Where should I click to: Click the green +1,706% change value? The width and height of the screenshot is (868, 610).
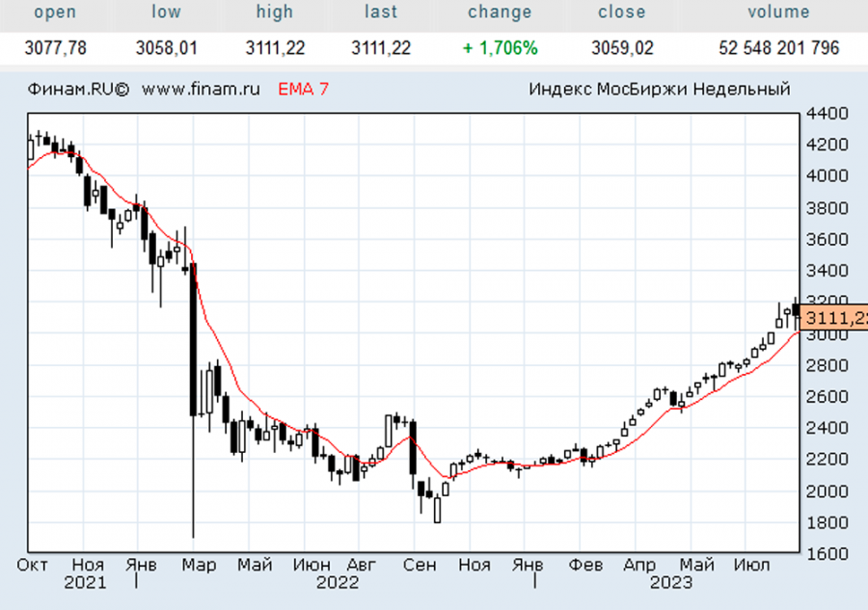pos(500,47)
